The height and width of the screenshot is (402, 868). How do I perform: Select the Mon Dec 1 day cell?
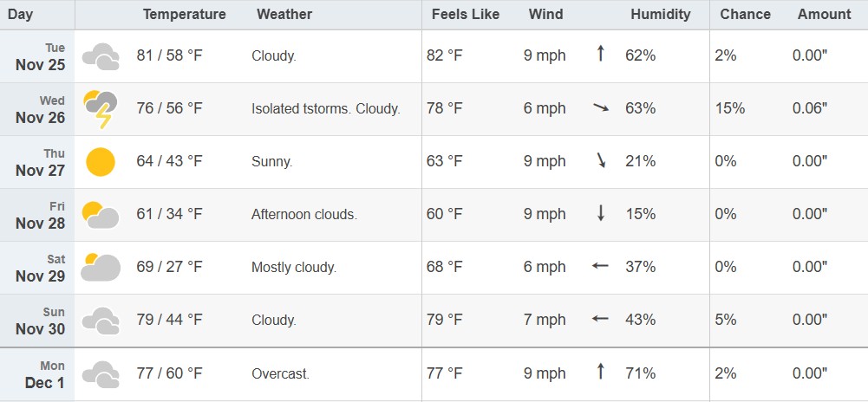(40, 374)
